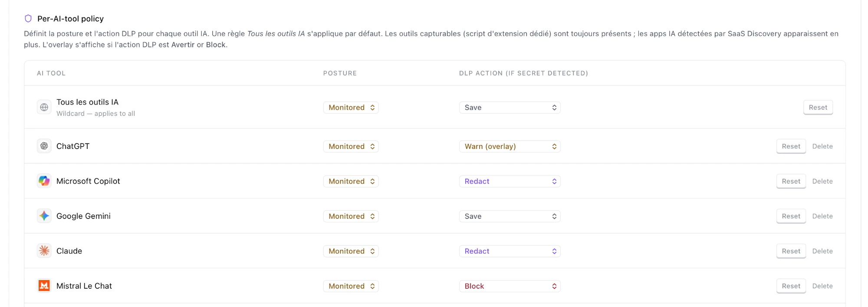Open the Save DLP action dropdown for Tous les outils IA
The image size is (868, 307).
pyautogui.click(x=510, y=107)
